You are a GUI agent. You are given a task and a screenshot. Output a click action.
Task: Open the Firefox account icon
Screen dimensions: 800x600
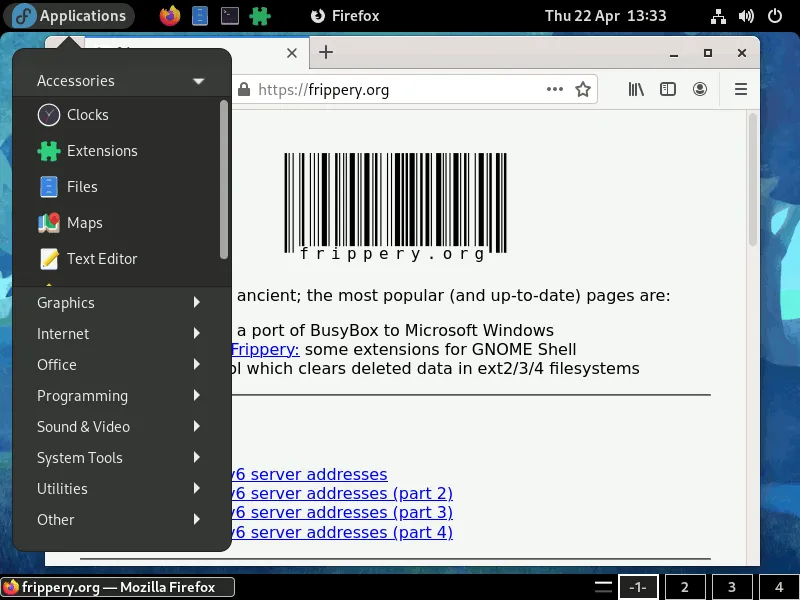[700, 89]
